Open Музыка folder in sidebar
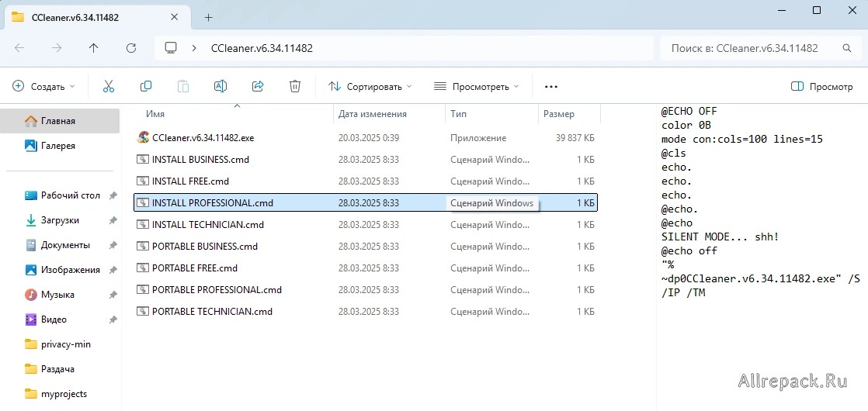 [x=57, y=295]
